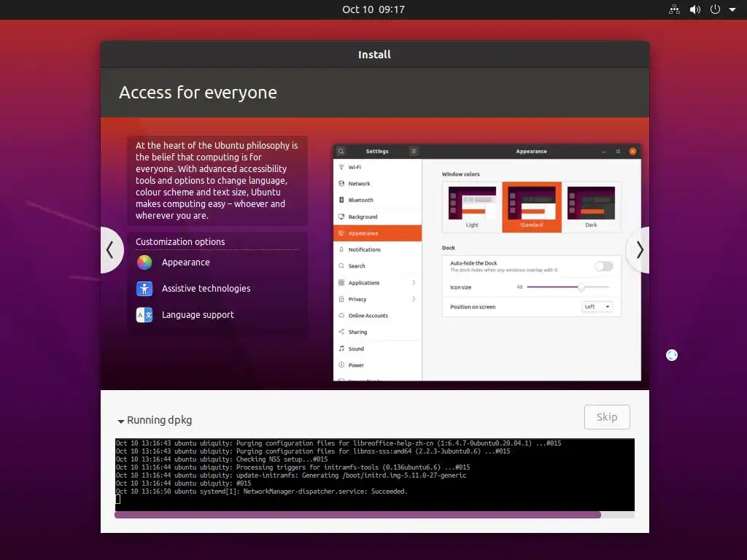Toggle the Auto-hide the Dock switch

coord(603,266)
